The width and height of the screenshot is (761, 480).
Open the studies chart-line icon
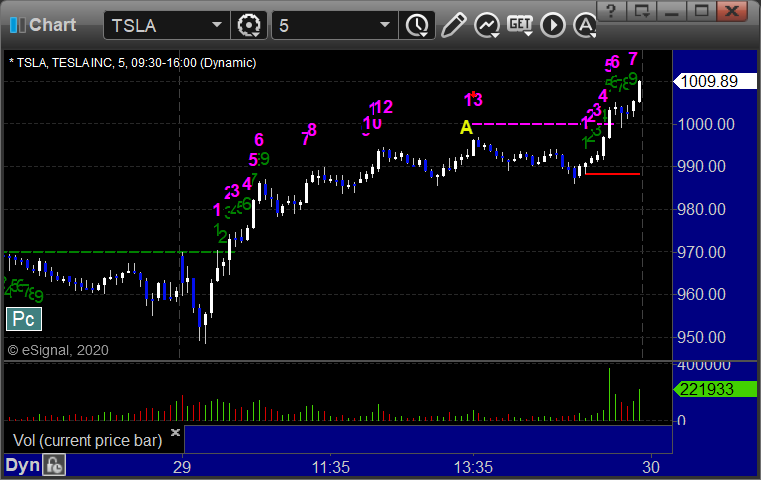click(x=487, y=25)
